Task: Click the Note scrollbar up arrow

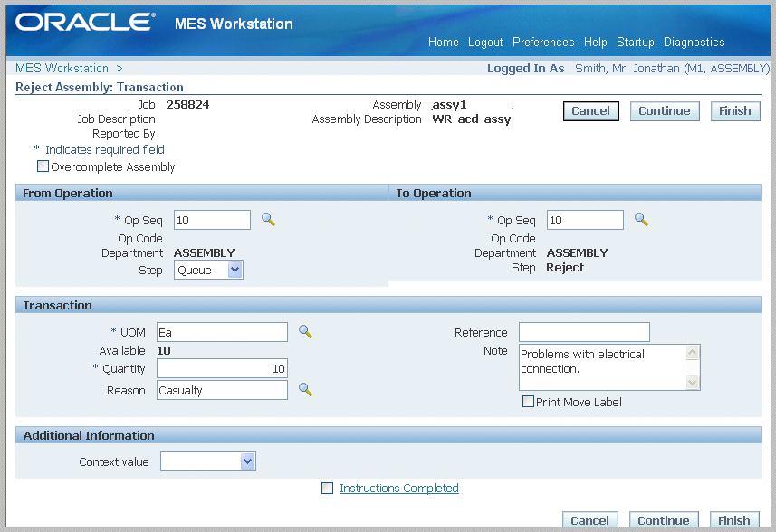Action: coord(693,353)
